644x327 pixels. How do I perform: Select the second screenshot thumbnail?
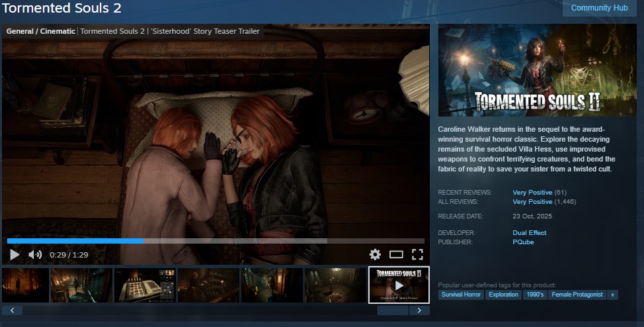point(81,285)
